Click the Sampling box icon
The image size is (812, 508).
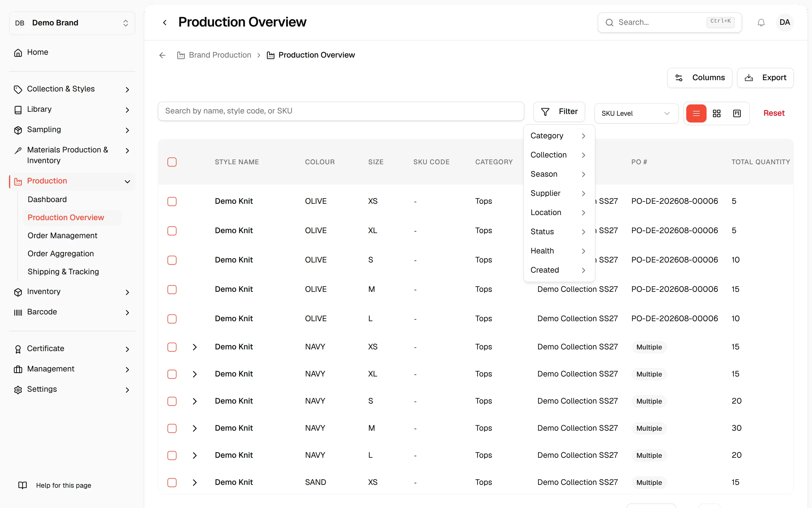pyautogui.click(x=18, y=130)
